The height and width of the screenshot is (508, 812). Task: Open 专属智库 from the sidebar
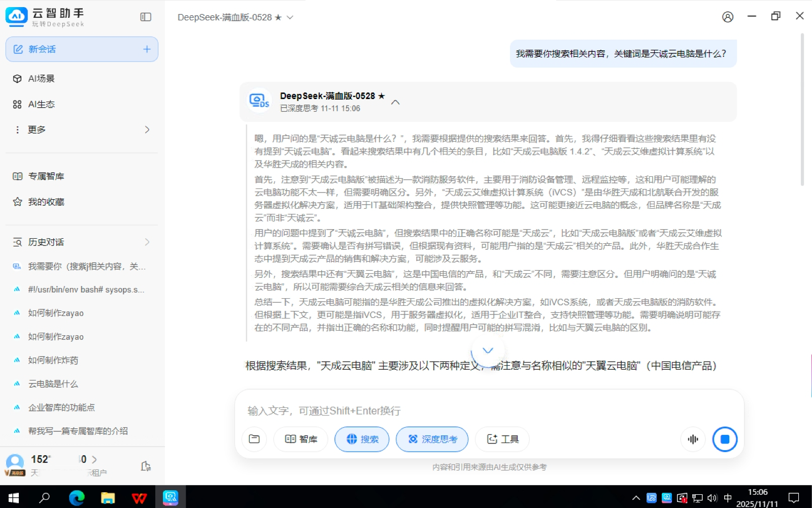[46, 176]
